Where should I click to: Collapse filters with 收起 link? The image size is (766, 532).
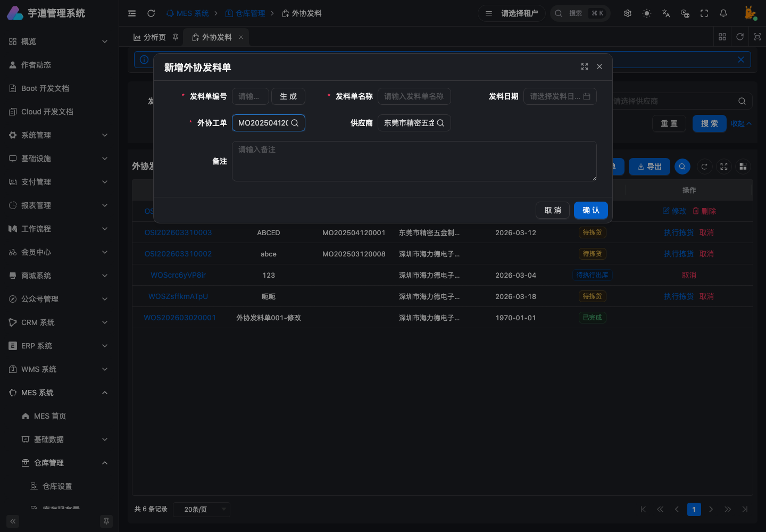pyautogui.click(x=741, y=123)
